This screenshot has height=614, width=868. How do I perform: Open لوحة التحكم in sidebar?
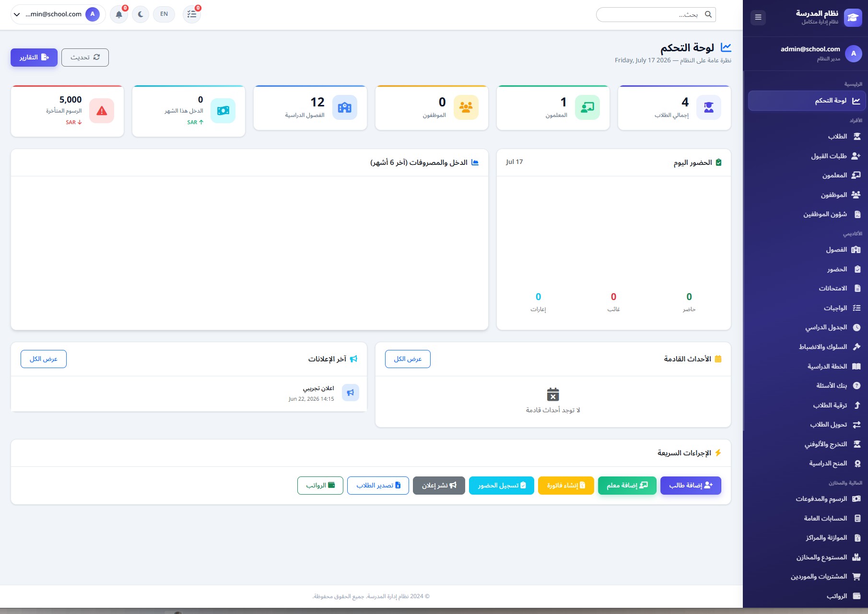click(807, 101)
